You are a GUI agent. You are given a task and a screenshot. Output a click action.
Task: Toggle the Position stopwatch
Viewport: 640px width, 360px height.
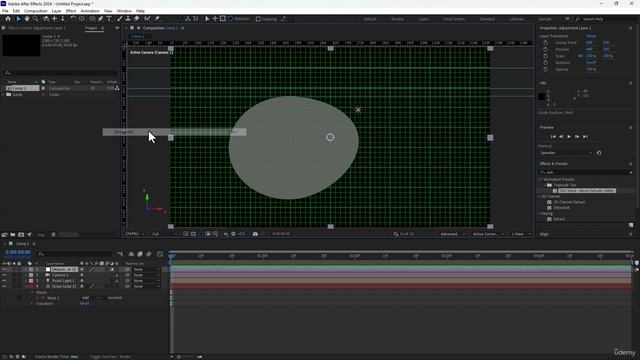(545, 49)
